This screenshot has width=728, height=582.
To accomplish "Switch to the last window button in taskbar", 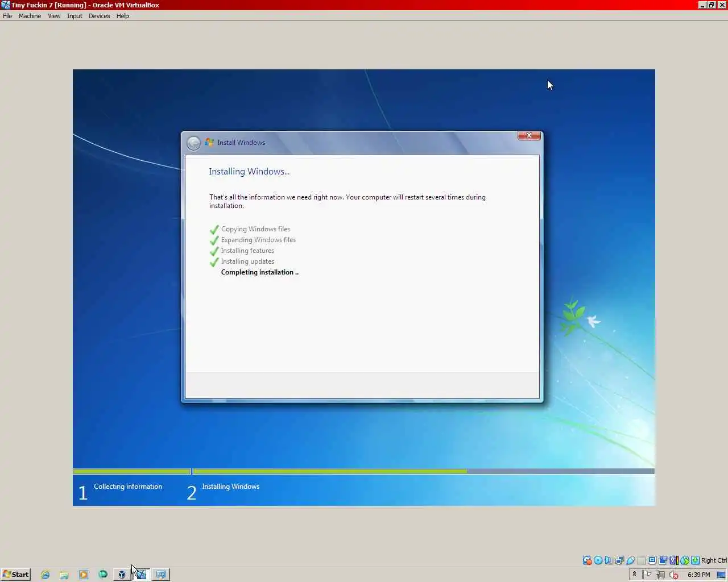I will [x=161, y=575].
